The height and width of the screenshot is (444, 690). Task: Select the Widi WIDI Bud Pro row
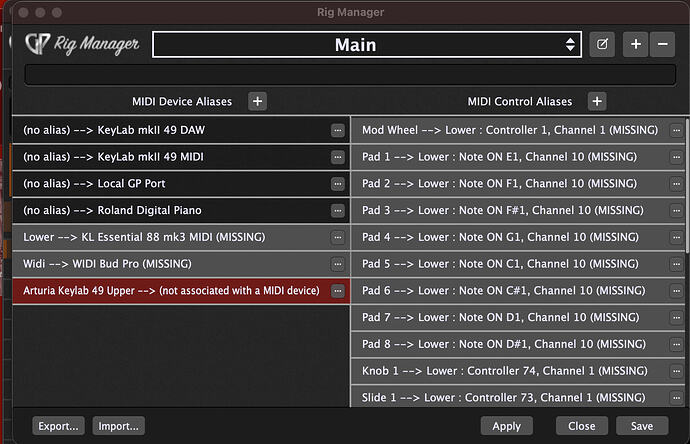[x=181, y=264]
